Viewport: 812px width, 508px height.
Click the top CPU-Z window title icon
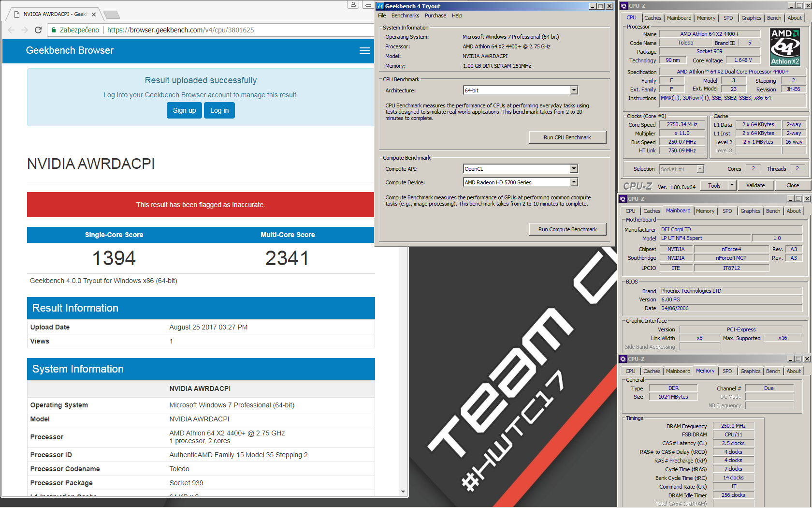click(623, 6)
